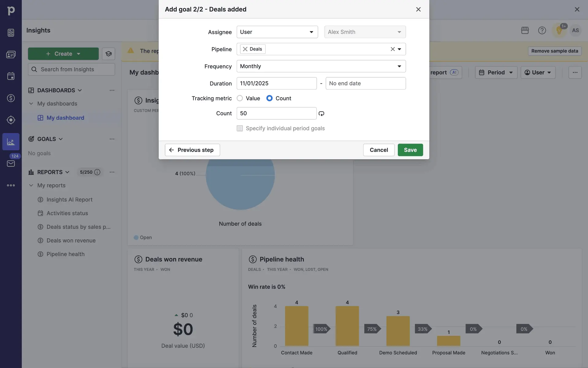Viewport: 588px width, 368px height.
Task: Open the Activities calendar sidebar icon
Action: [x=11, y=76]
